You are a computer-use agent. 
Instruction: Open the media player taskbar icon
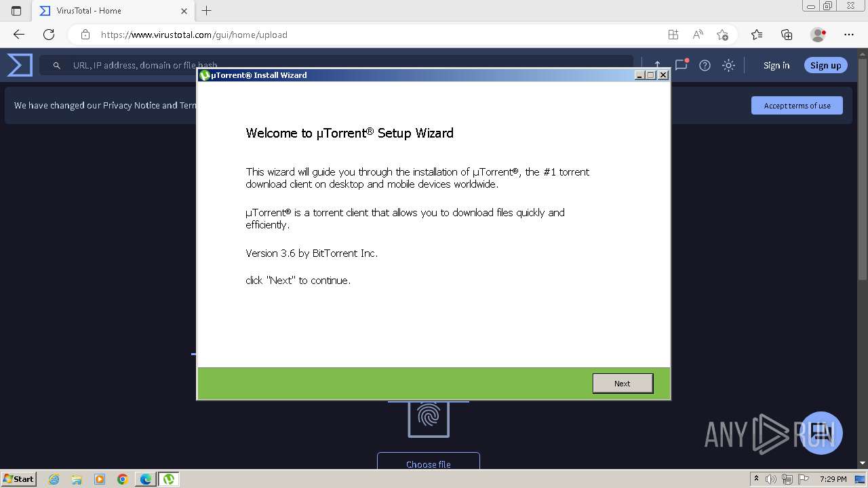pos(100,479)
